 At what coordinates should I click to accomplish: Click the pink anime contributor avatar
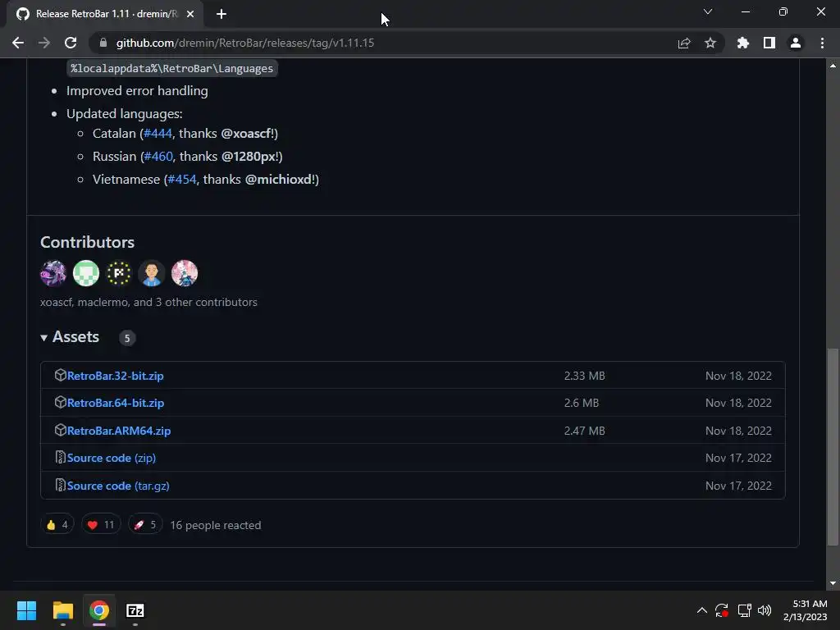click(x=185, y=273)
